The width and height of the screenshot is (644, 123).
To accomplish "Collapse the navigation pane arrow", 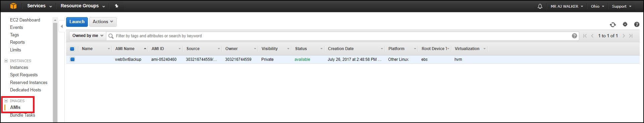I will (62, 26).
